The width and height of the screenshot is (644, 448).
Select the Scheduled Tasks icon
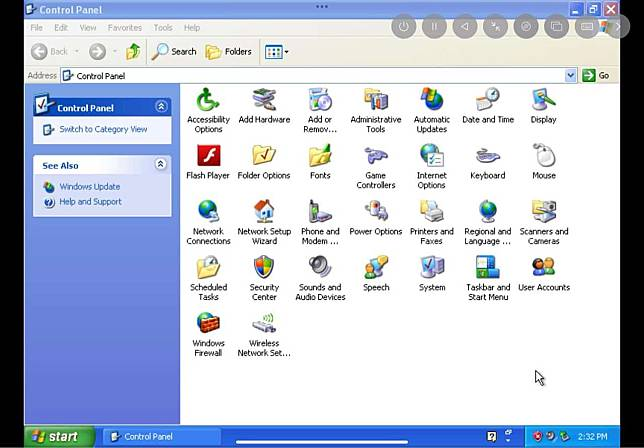[x=208, y=278]
